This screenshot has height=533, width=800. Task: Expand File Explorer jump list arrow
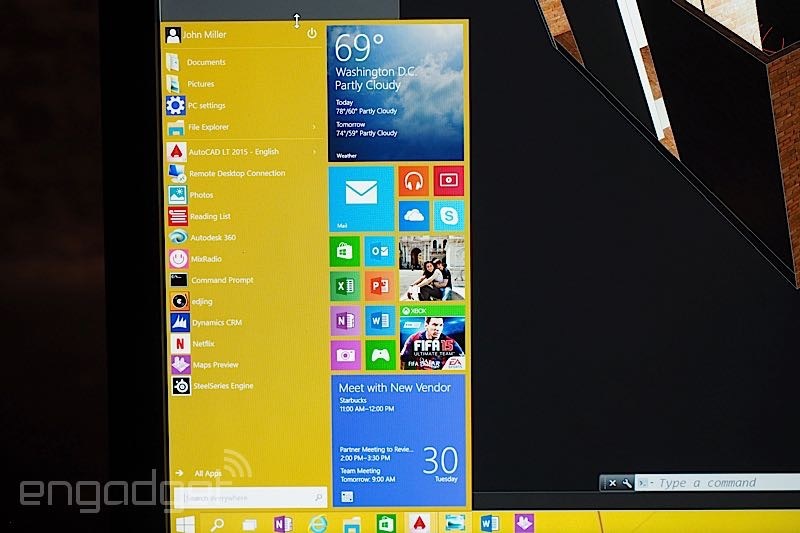[314, 127]
